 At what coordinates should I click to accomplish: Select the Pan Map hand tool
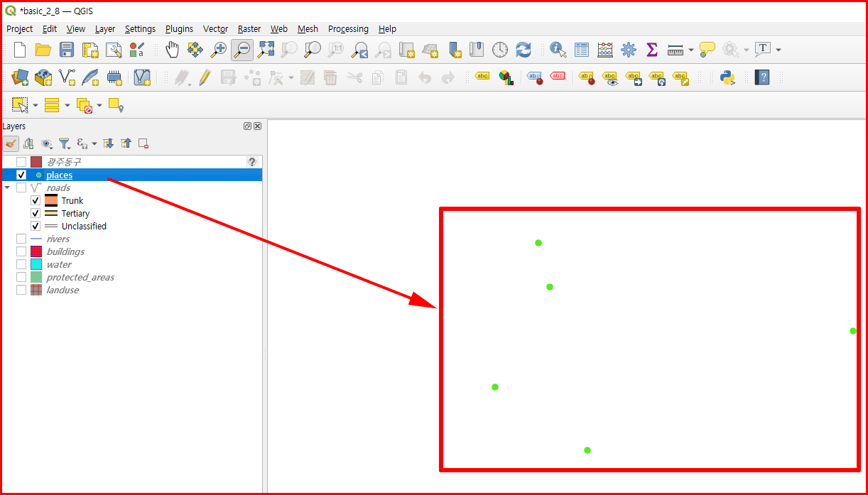tap(172, 50)
